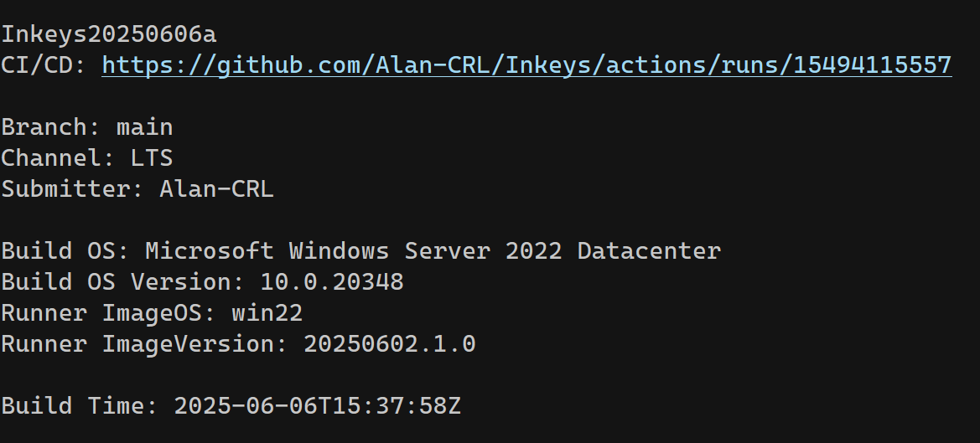Click the Inkeys20250606a title text

tap(109, 34)
